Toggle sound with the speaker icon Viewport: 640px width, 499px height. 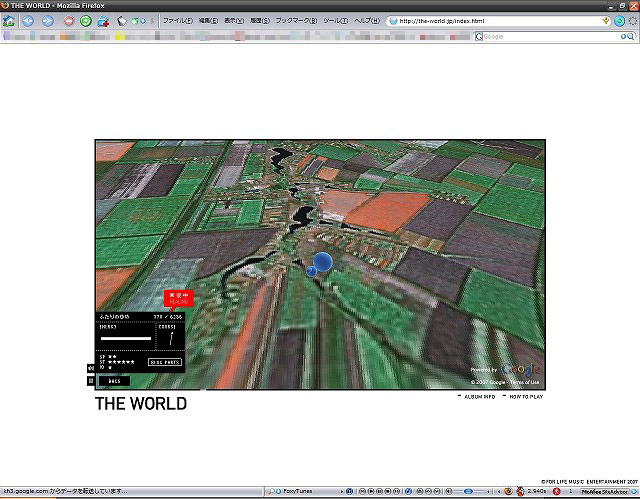(x=91, y=368)
